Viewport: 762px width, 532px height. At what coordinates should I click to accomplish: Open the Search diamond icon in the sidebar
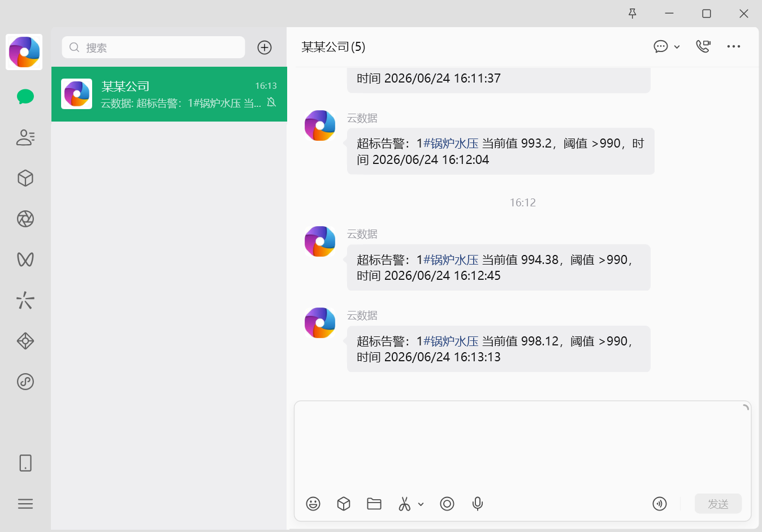[25, 341]
